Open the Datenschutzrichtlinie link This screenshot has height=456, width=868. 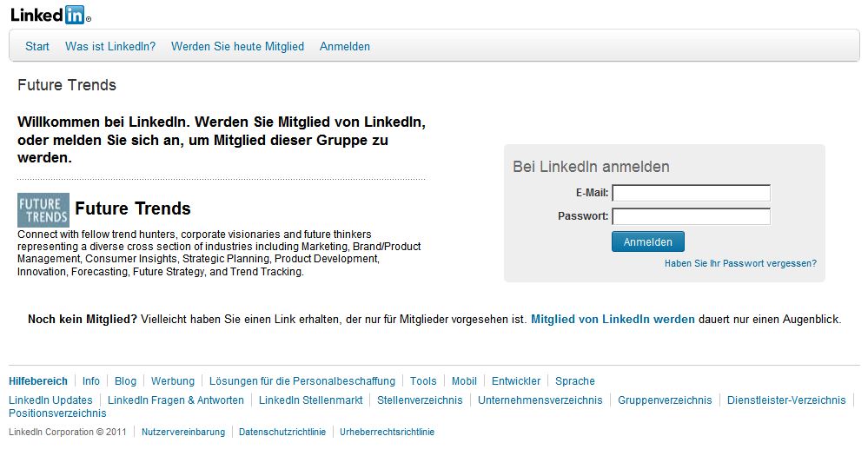pos(282,432)
